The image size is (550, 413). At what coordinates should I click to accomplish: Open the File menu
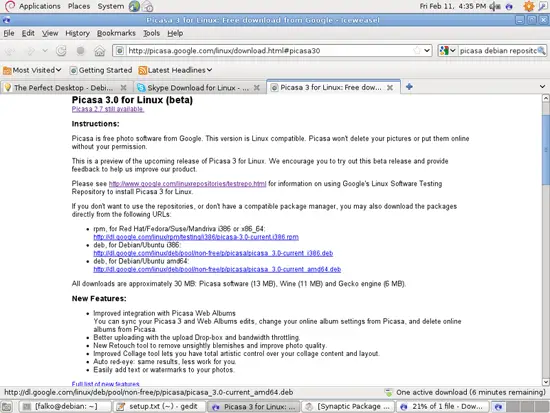click(9, 33)
